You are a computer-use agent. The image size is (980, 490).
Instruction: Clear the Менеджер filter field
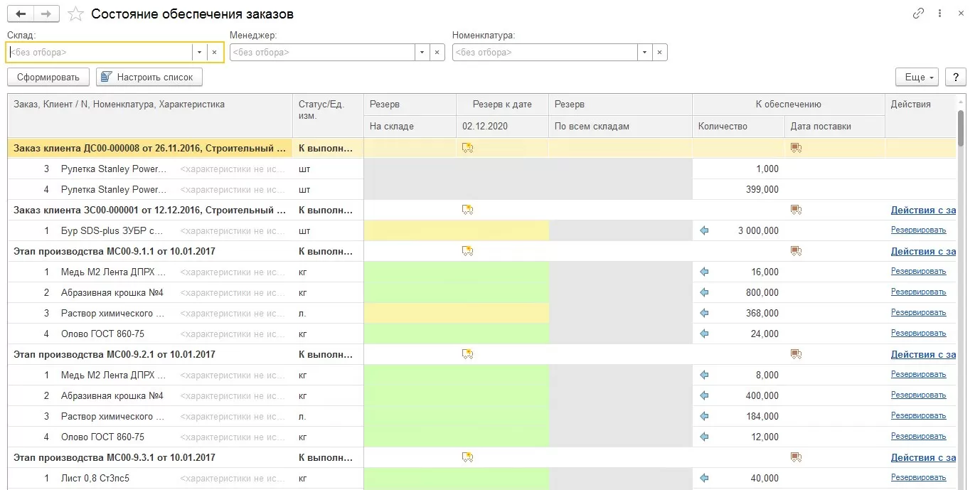tap(437, 53)
